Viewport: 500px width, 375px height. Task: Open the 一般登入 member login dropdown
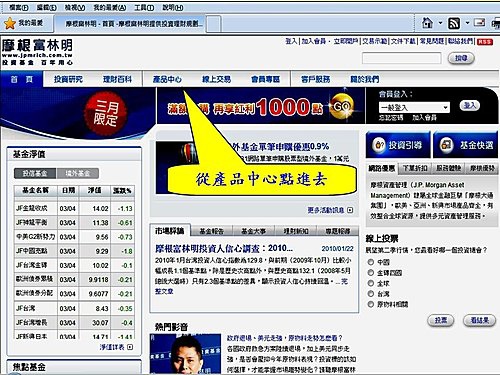(414, 107)
